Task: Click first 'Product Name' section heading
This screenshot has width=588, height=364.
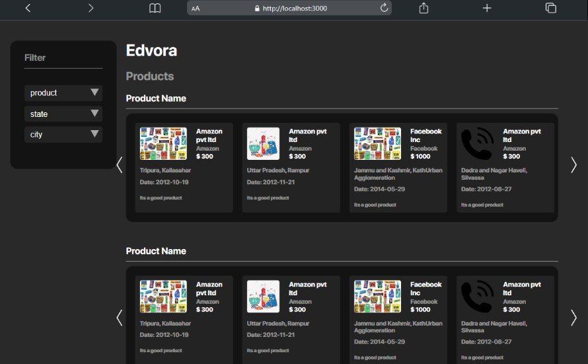Action: [156, 98]
